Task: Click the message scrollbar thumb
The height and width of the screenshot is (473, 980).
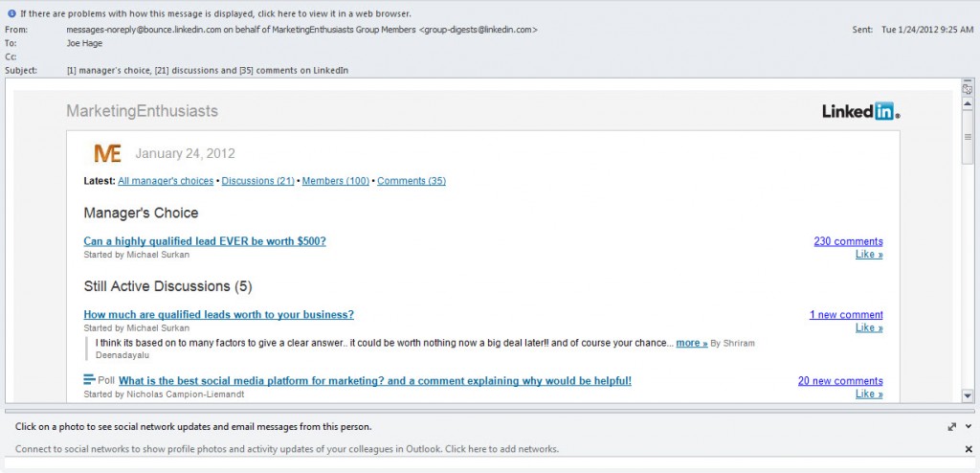Action: point(968,137)
